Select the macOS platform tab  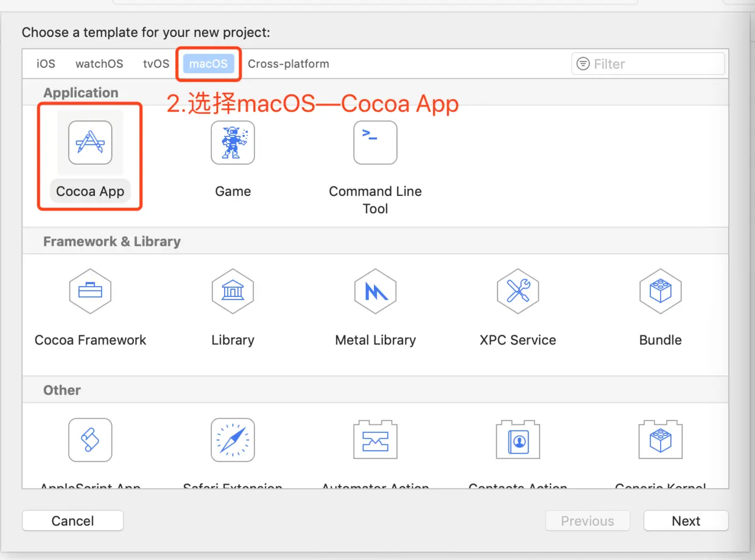[x=209, y=64]
